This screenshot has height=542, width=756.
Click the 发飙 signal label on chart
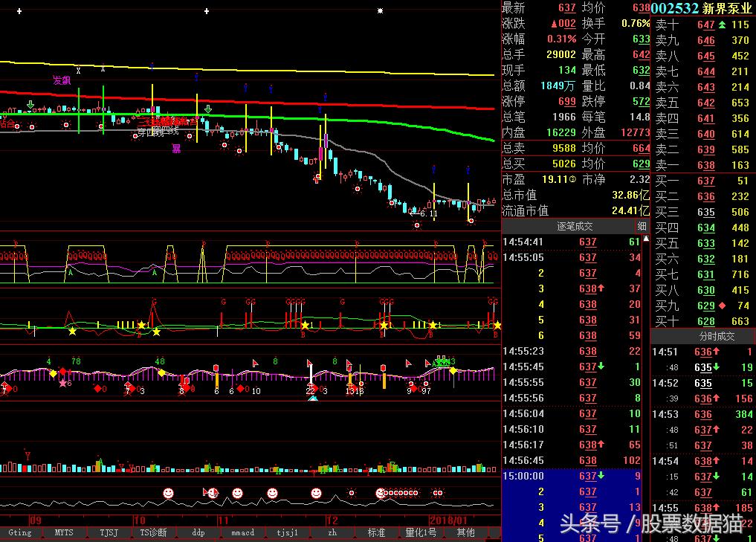tap(62, 80)
